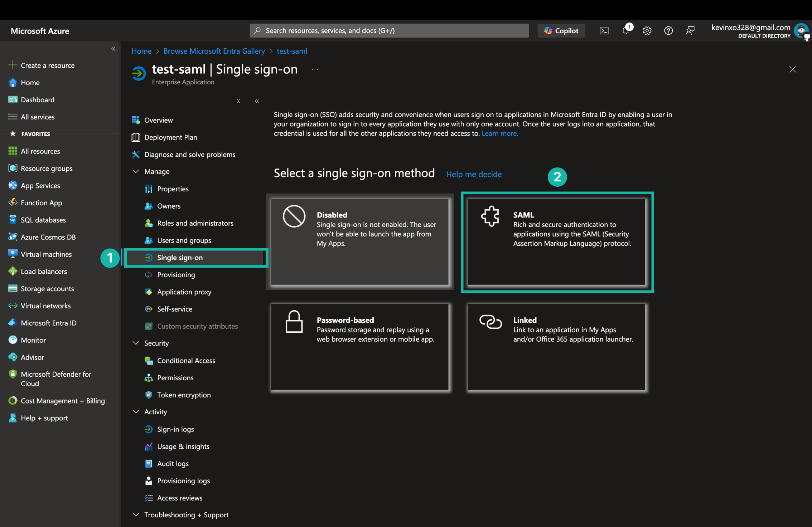
Task: Collapse the Manage section chevron
Action: [x=136, y=171]
